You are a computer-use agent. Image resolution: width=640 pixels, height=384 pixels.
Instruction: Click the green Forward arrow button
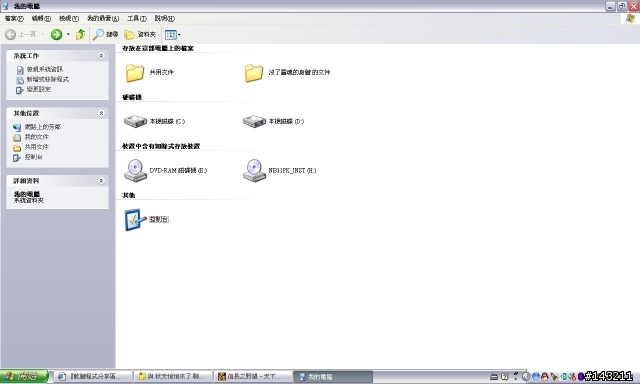click(56, 35)
